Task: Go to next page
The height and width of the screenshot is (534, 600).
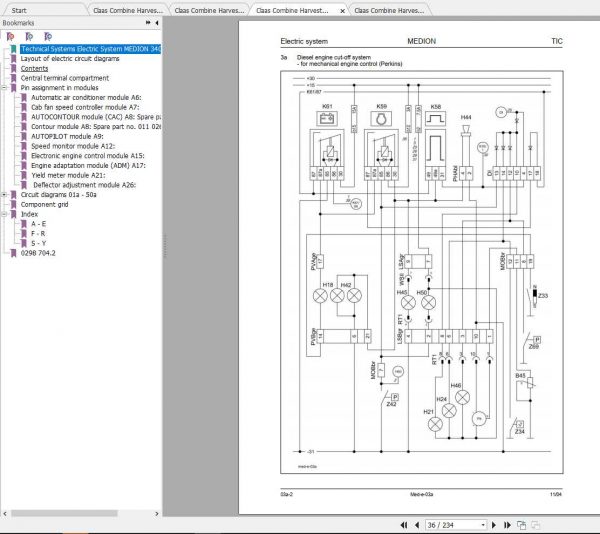Action: coord(494,525)
